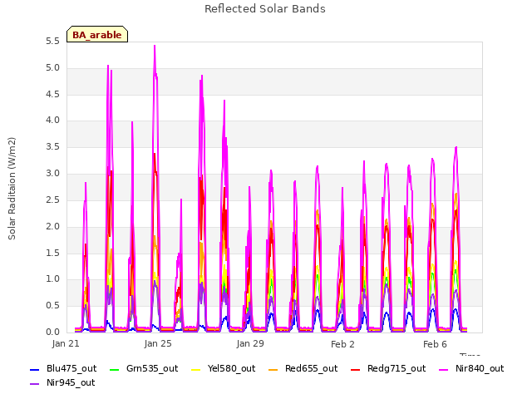Click the 1.0 y-axis tick label
Viewport: 532px width, 399px height.
[x=52, y=279]
